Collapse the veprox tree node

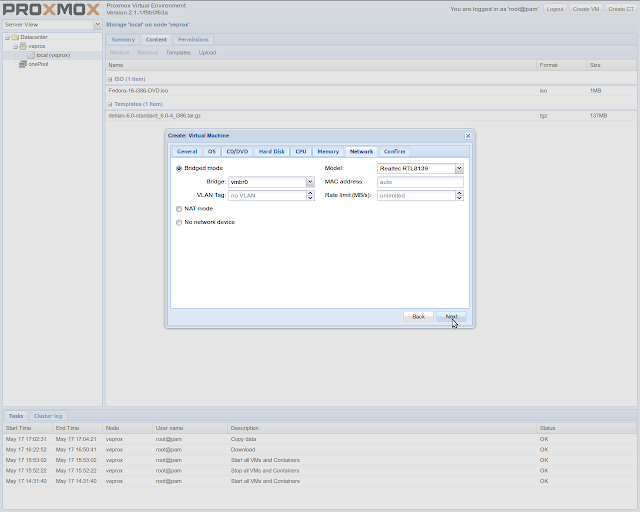[x=15, y=46]
